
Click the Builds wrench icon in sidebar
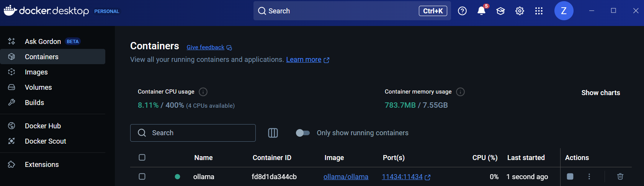11,102
